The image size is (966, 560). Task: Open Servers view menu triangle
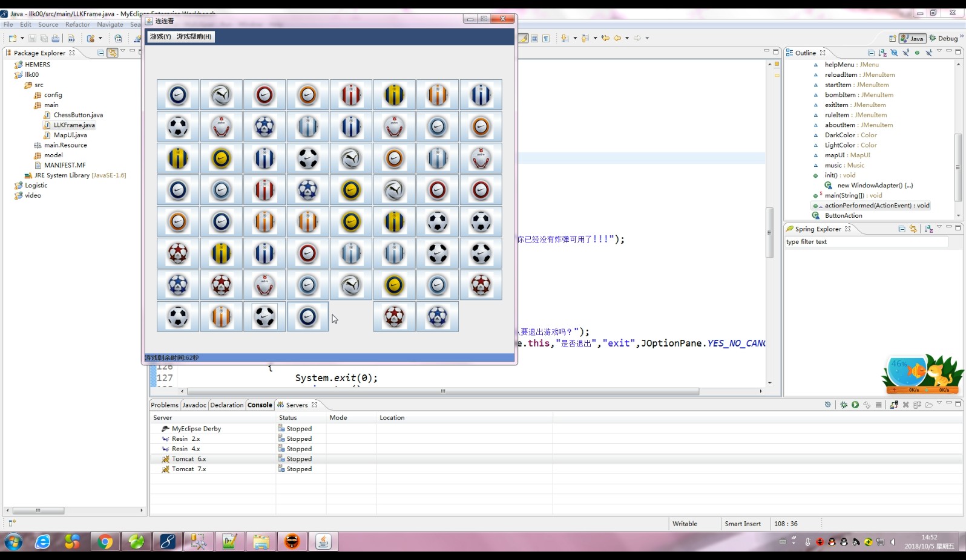[939, 403]
